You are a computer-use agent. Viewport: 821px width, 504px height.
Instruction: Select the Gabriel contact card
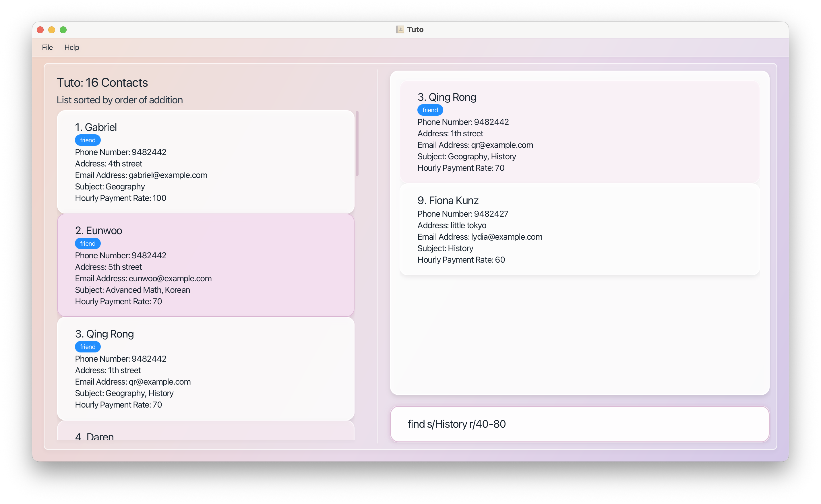(x=205, y=162)
